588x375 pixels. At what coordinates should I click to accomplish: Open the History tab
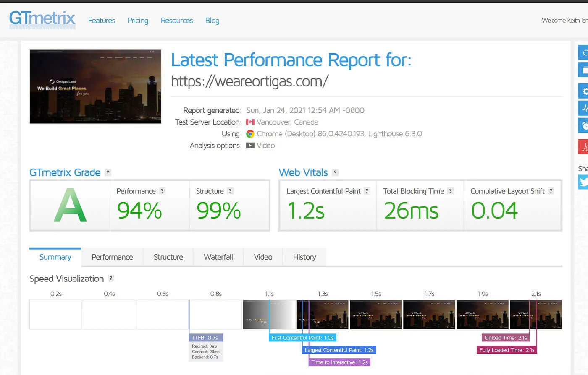pos(304,257)
